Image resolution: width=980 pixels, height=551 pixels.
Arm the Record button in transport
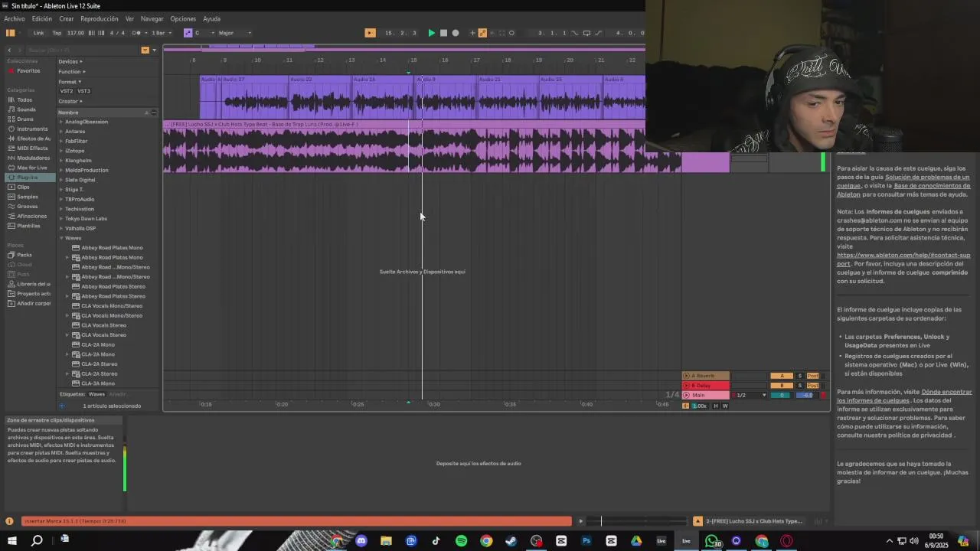click(x=456, y=33)
